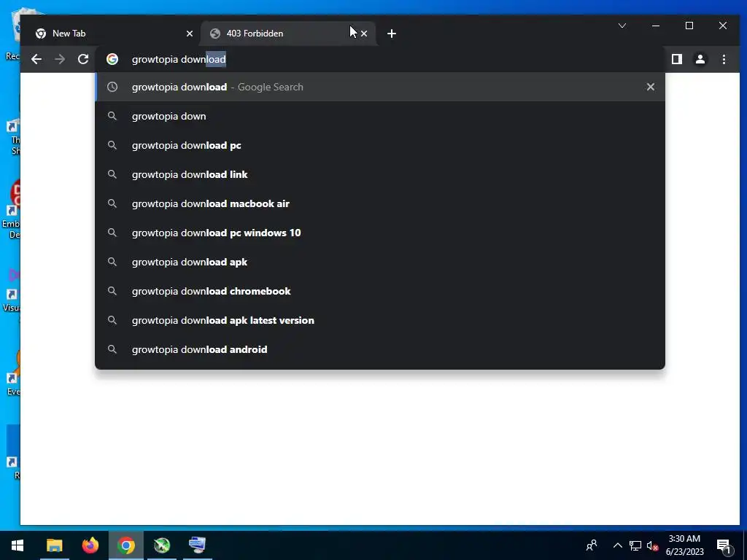The height and width of the screenshot is (560, 747).
Task: Open the Windows Start menu
Action: click(x=18, y=545)
